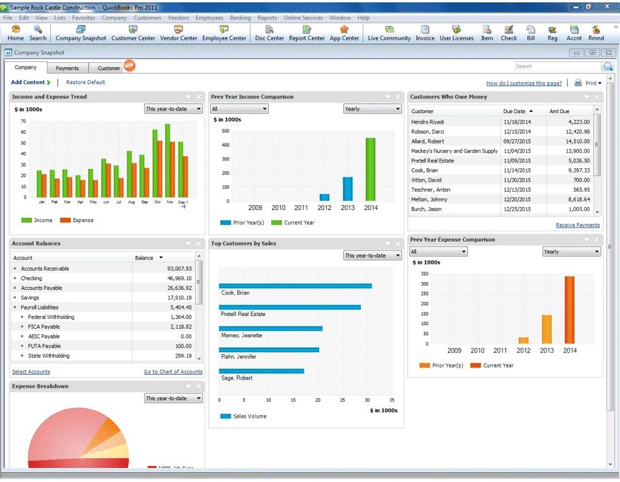Click the Snapshot search input field
Screen dimensions: 620x482
(x=558, y=66)
